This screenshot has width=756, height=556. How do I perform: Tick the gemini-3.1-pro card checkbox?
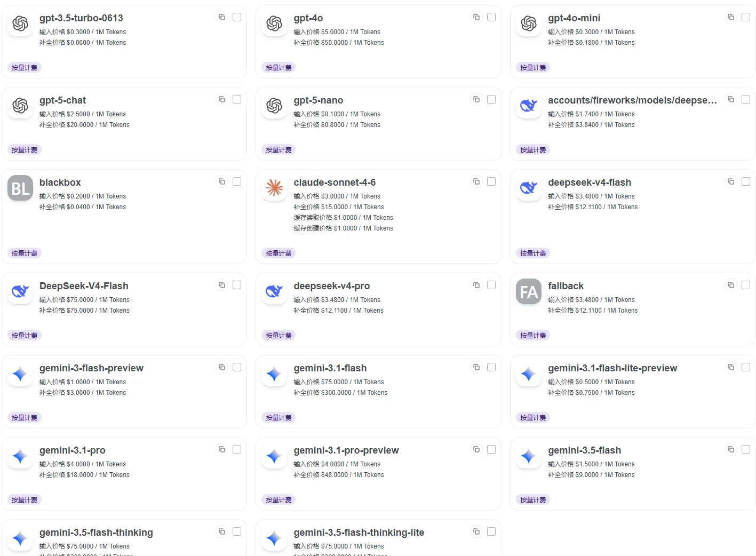click(x=237, y=449)
